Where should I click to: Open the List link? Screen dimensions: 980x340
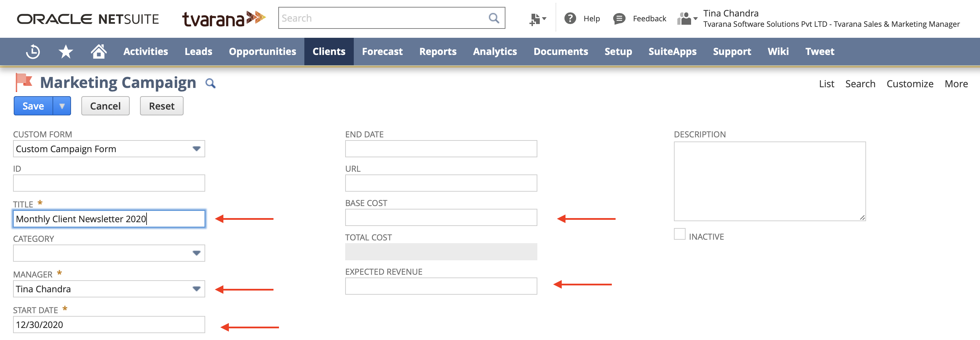pos(826,84)
